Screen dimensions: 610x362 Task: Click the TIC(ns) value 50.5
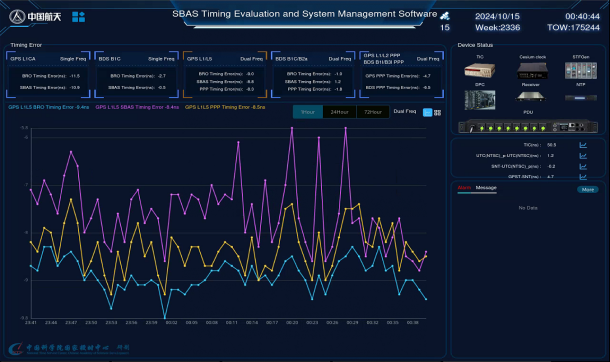coord(551,145)
